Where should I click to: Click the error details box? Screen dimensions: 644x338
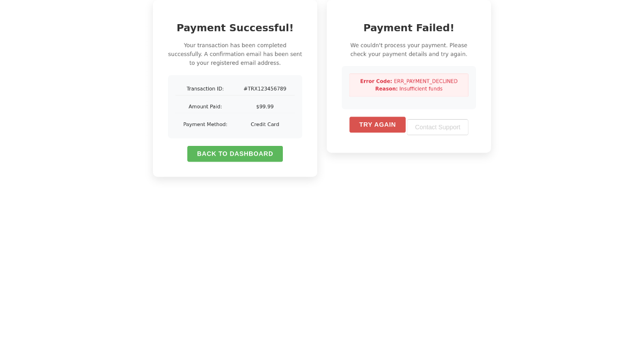pyautogui.click(x=408, y=85)
